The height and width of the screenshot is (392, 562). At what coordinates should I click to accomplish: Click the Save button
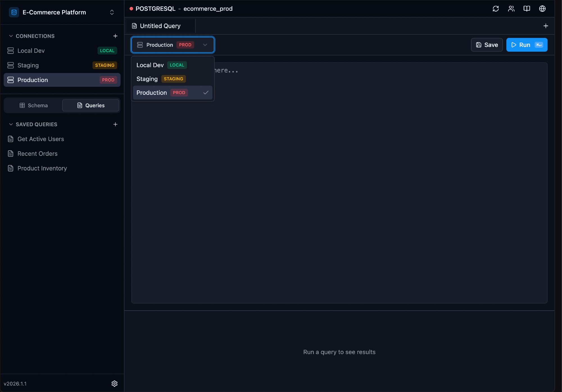coord(487,45)
